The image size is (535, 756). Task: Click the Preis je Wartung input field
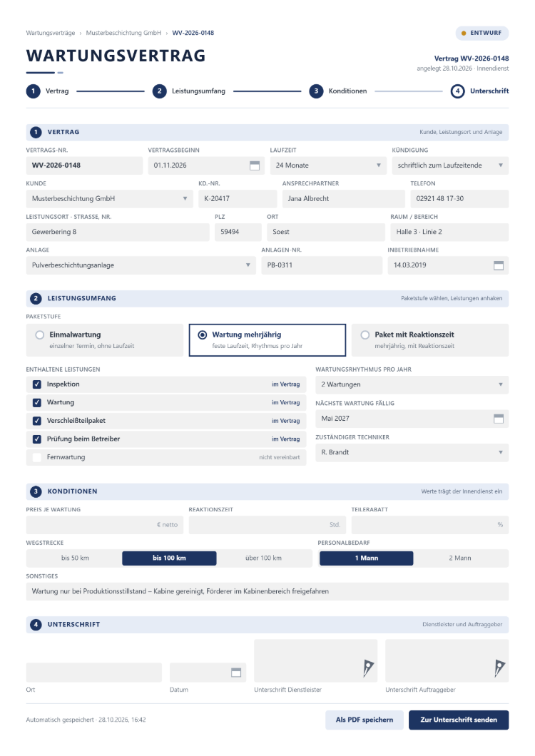coord(105,525)
